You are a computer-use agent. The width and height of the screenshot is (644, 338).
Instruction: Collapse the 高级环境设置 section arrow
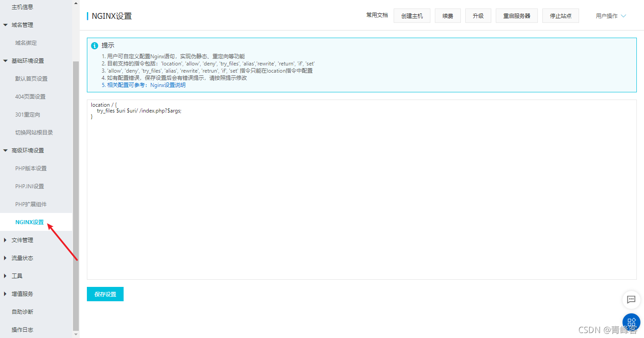5,151
